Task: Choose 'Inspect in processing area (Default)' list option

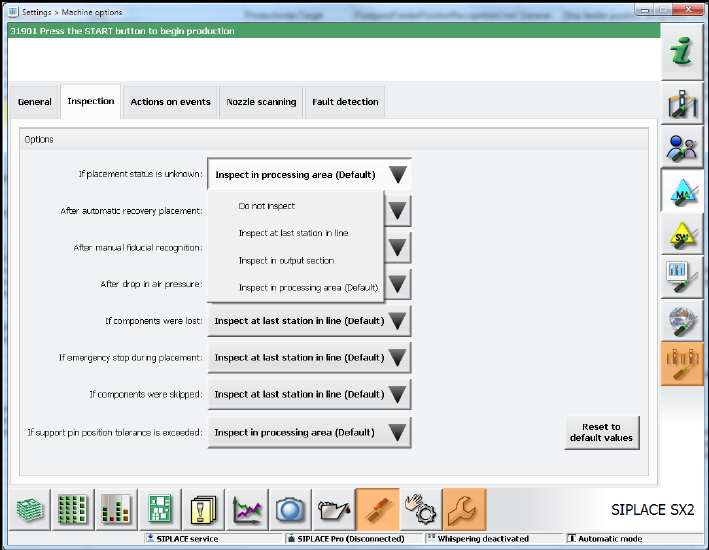Action: (296, 288)
